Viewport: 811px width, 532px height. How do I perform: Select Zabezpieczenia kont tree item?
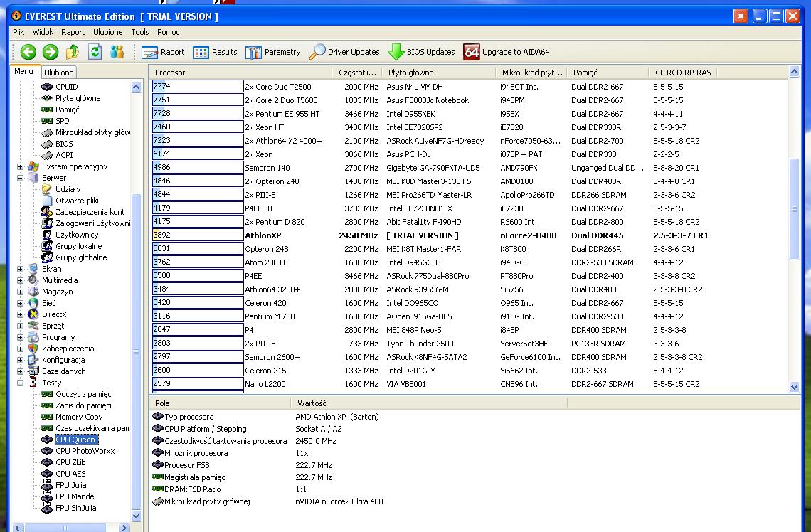(90, 212)
